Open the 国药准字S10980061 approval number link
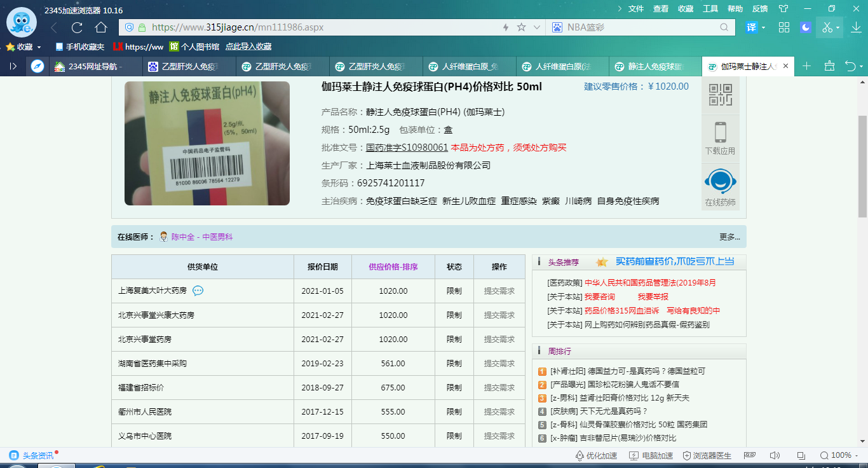The image size is (868, 468). 407,148
